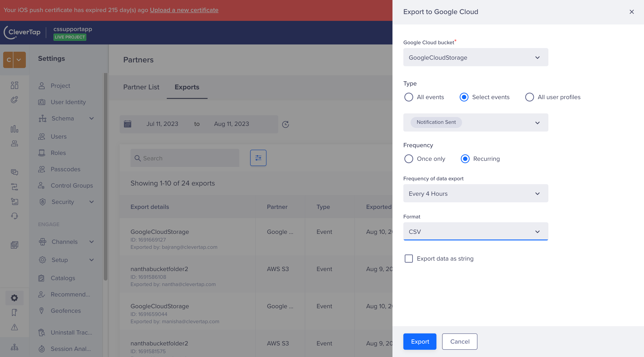The height and width of the screenshot is (357, 644).
Task: Click the blue Export button
Action: click(419, 342)
